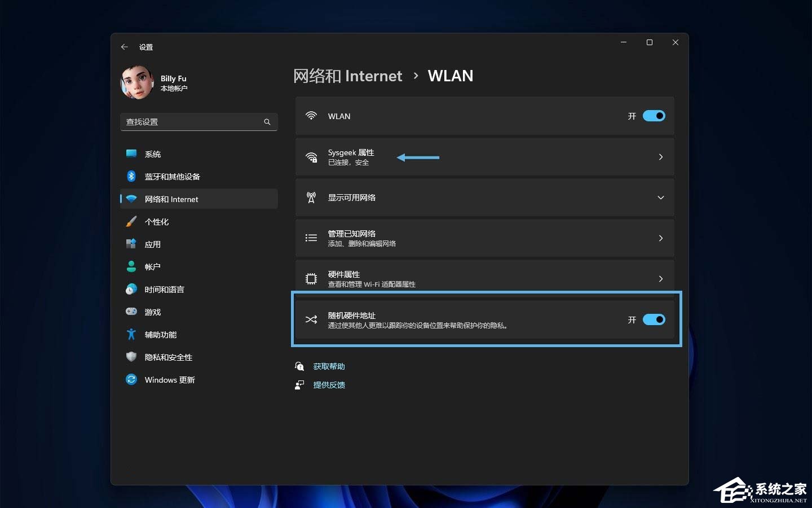Click Billy Fu's account avatar
The width and height of the screenshot is (812, 508).
pos(136,82)
